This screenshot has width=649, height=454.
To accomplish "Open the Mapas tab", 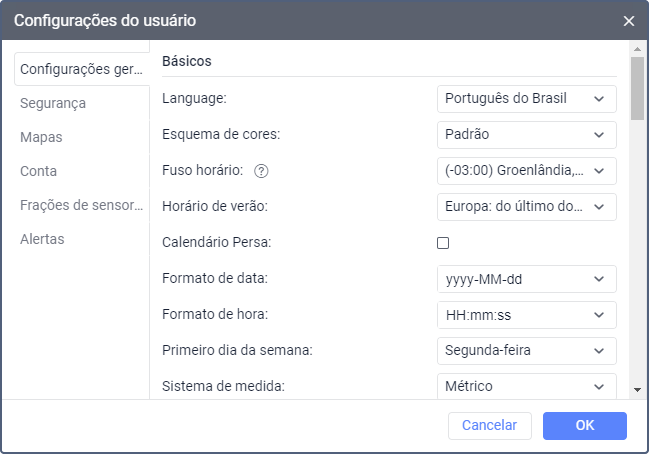I will tap(41, 137).
